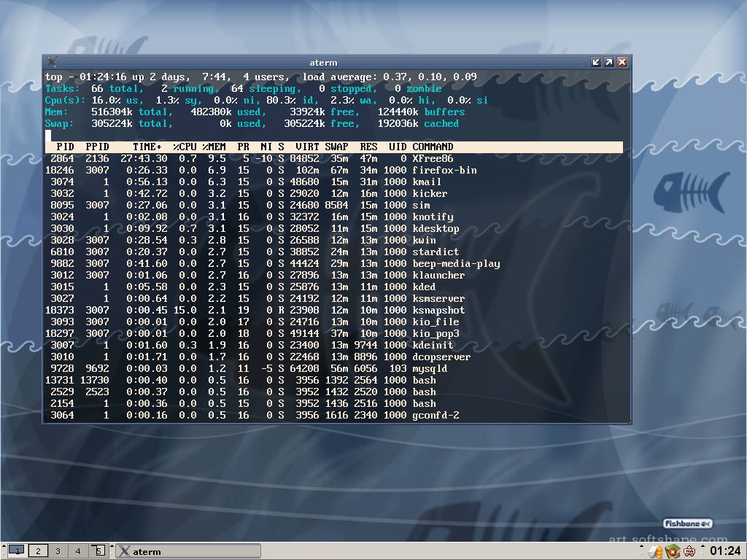Click the handle arrow left of the clock

click(703, 547)
